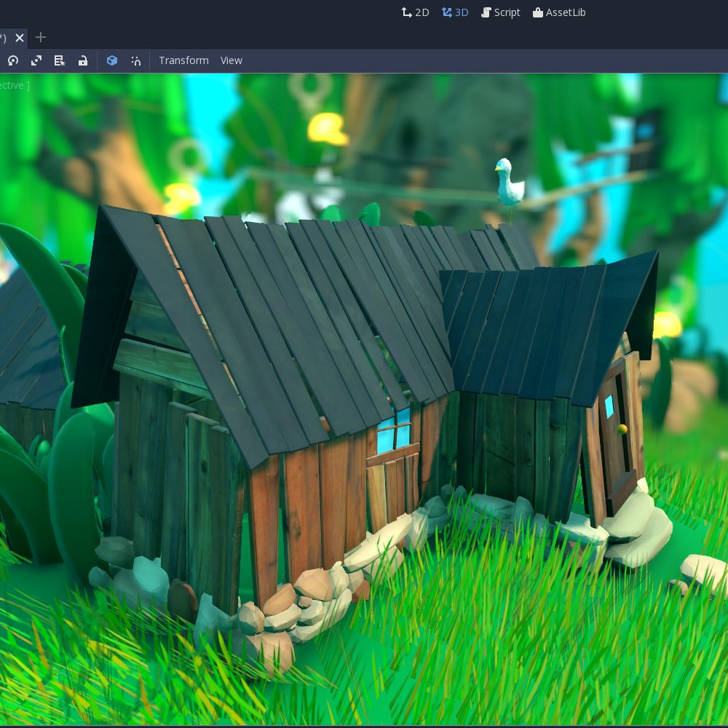Click the perspective view label in viewport

click(15, 85)
